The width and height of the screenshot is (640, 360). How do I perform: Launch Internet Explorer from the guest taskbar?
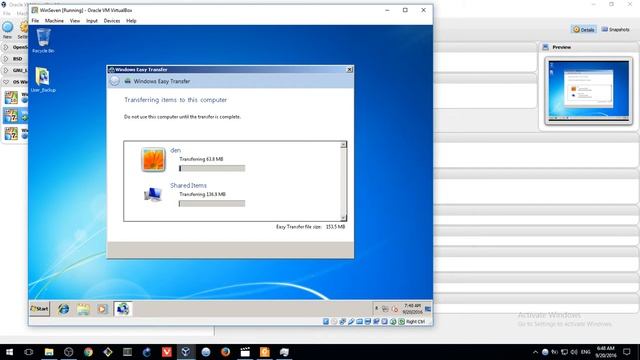point(63,309)
